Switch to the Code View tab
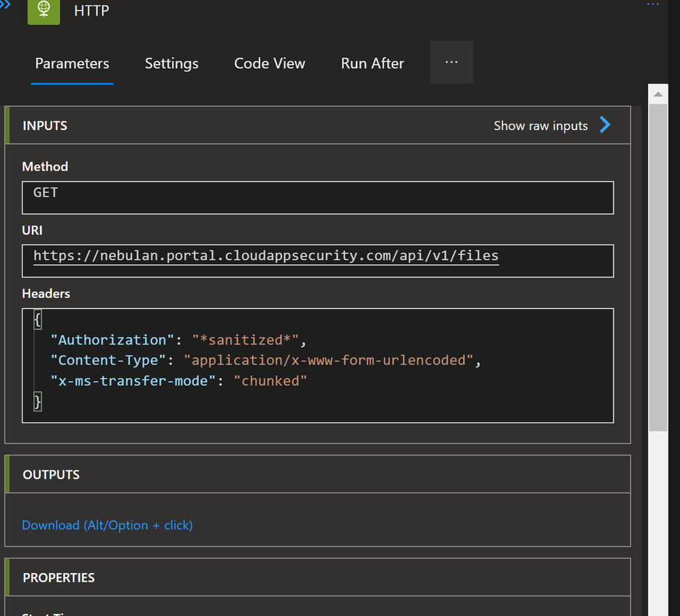This screenshot has height=616, width=680. click(x=270, y=63)
